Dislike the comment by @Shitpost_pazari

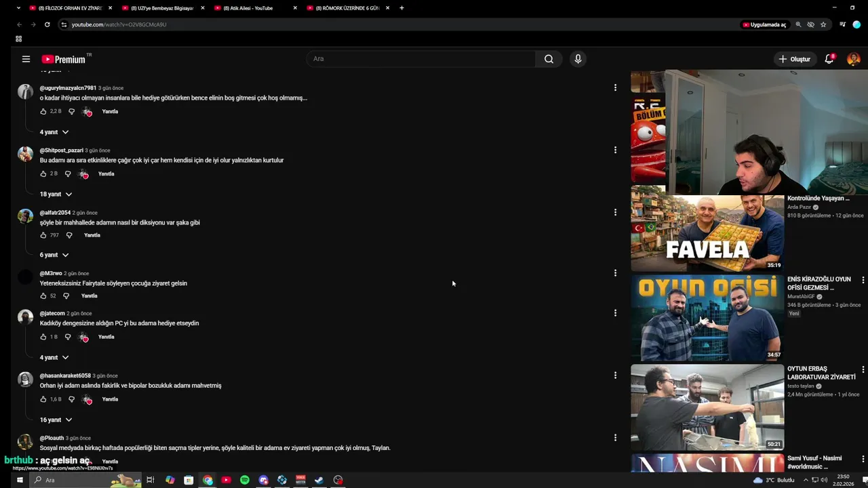[x=67, y=174]
